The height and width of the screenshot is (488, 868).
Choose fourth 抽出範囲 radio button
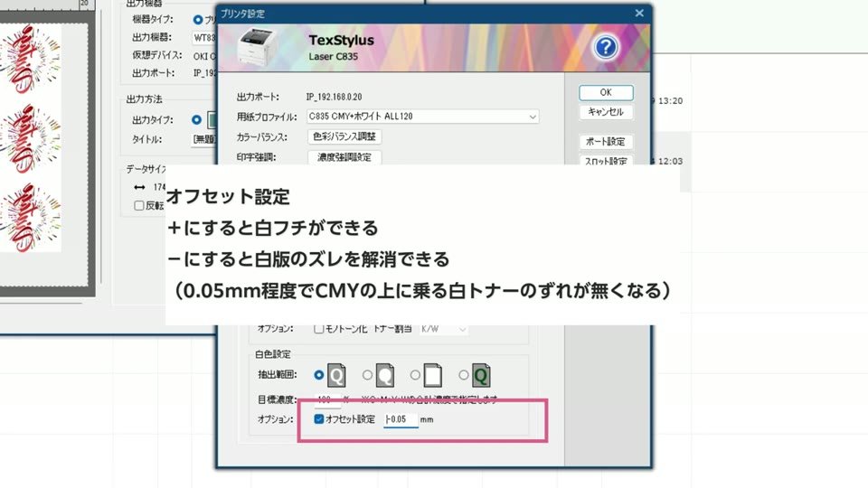[463, 375]
